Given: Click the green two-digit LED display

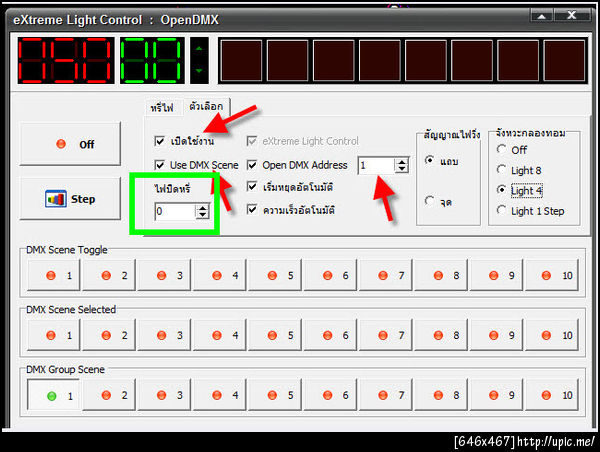Looking at the screenshot, I should point(152,60).
